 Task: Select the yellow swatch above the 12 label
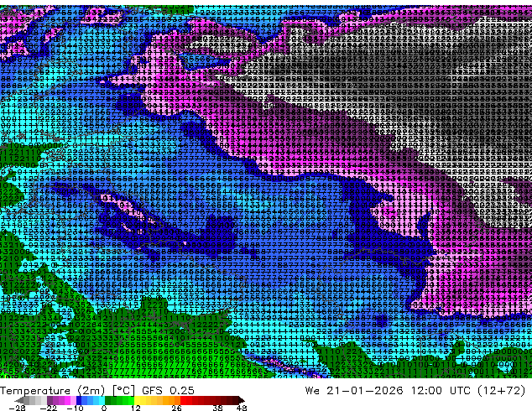[x=137, y=400]
